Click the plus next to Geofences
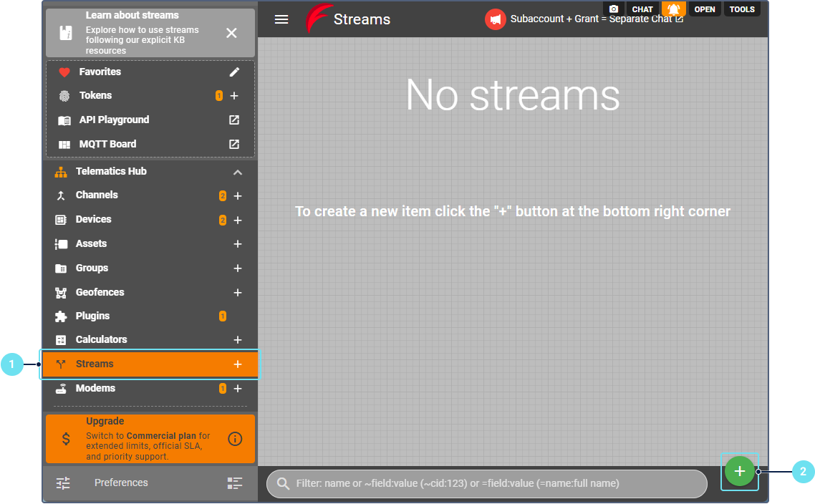Viewport: 815px width, 504px height. tap(238, 293)
